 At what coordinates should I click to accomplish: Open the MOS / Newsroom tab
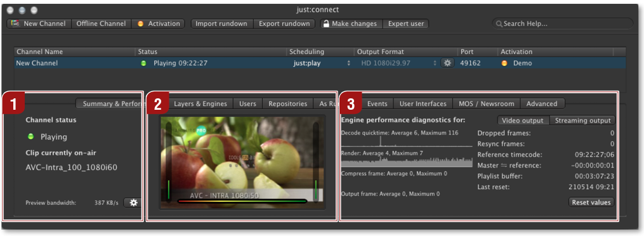486,104
